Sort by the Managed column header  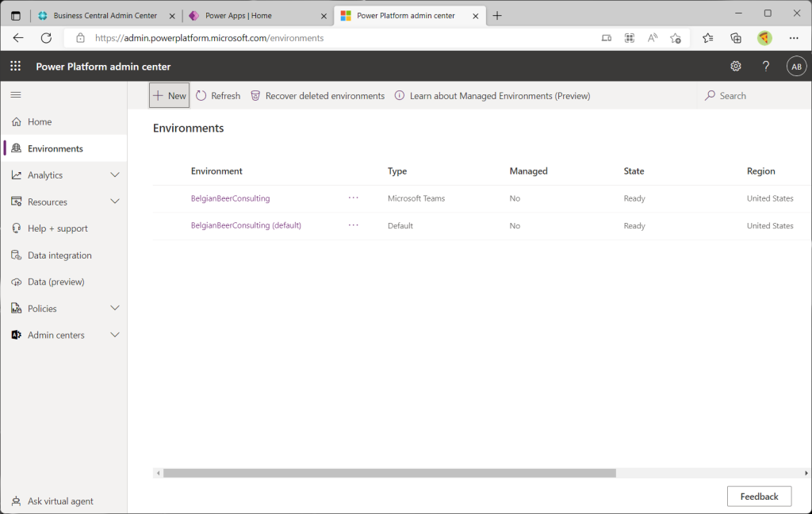coord(528,171)
